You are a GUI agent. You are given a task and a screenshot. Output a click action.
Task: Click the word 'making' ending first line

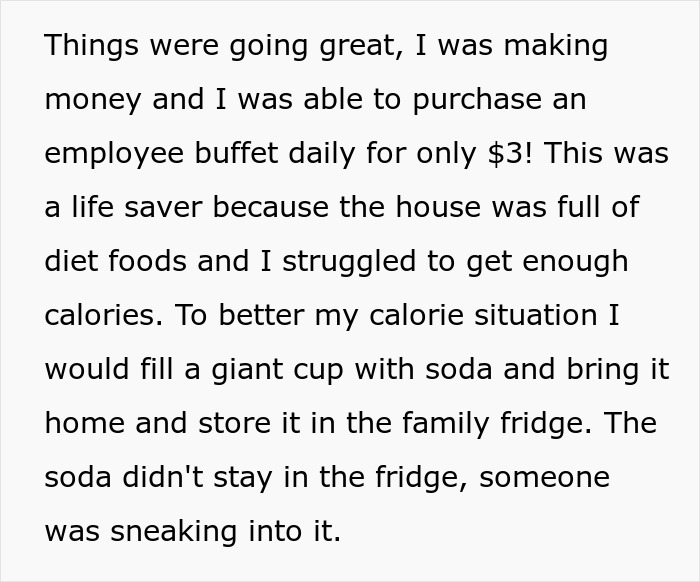point(556,46)
